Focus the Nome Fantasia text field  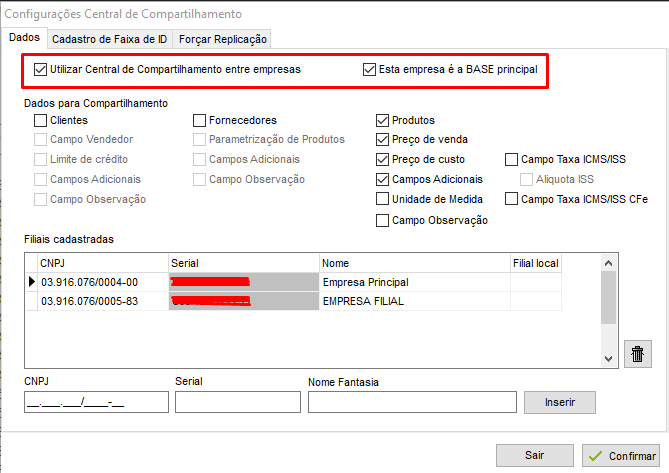click(411, 402)
